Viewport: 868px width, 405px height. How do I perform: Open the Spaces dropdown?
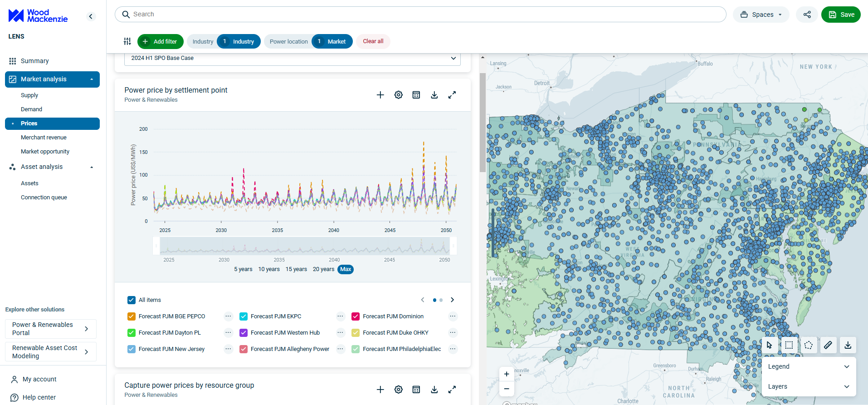coord(761,15)
